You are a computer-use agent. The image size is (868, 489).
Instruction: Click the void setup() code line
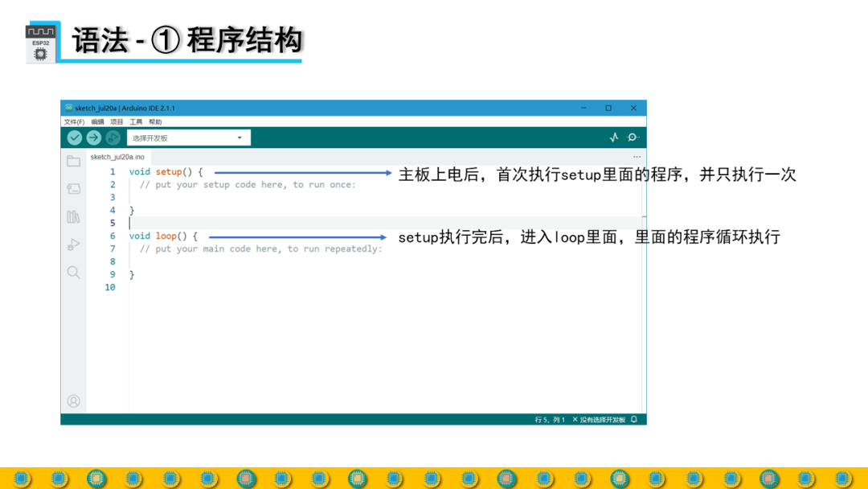[x=166, y=171]
